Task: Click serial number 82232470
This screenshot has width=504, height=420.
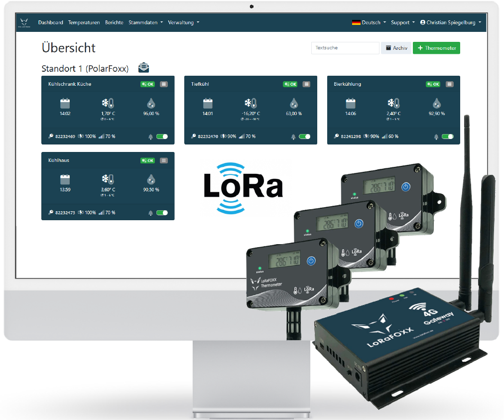Action: (x=208, y=137)
